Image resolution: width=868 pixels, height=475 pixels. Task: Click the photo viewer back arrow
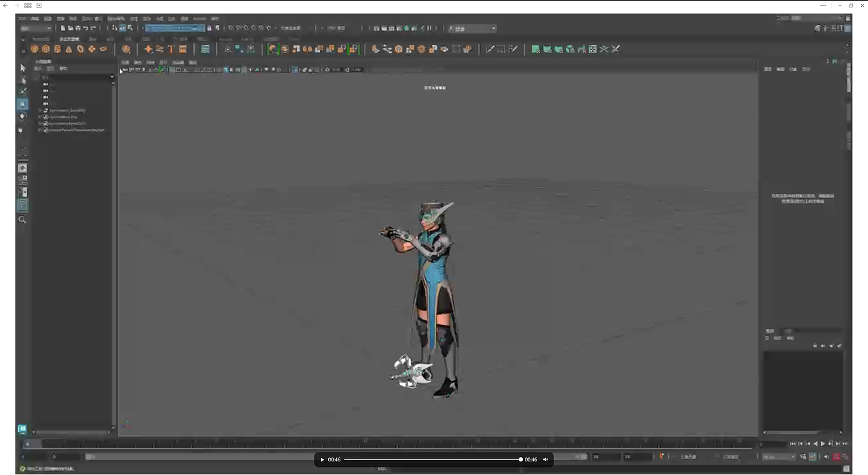(7, 5)
